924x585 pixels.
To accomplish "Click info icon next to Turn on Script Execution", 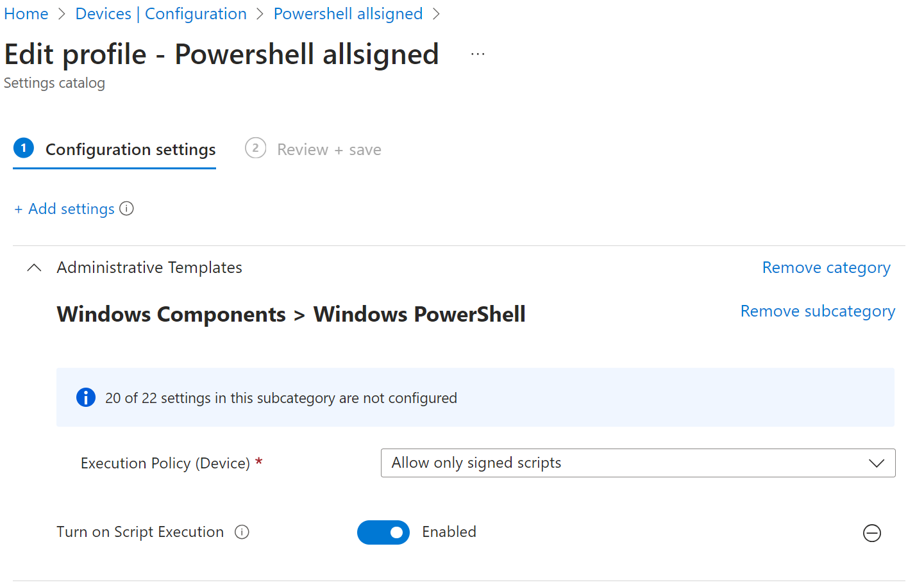I will pos(242,532).
